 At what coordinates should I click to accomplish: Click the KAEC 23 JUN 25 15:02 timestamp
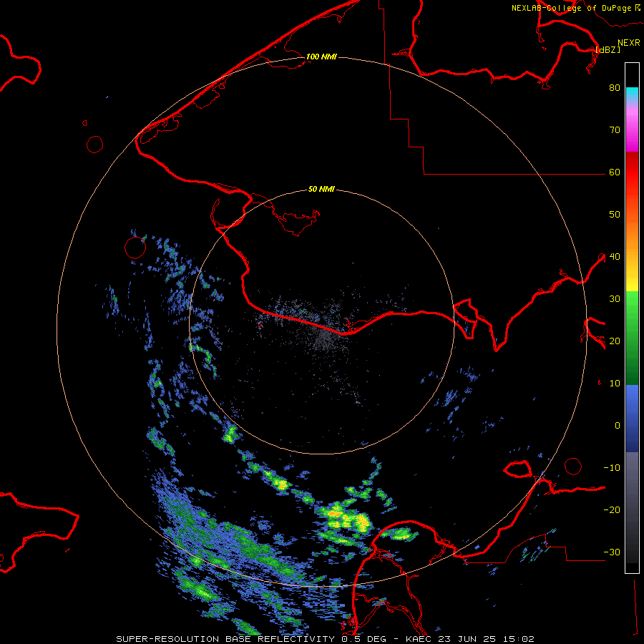point(470,639)
